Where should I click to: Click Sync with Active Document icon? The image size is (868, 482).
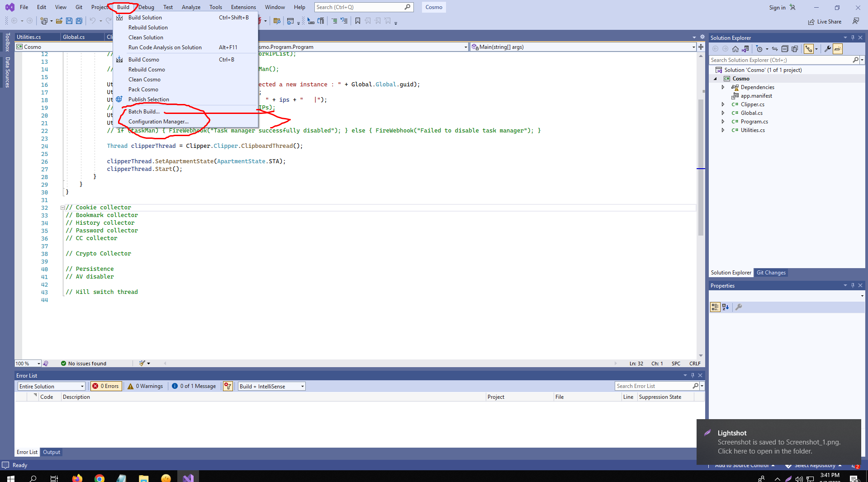click(x=775, y=49)
